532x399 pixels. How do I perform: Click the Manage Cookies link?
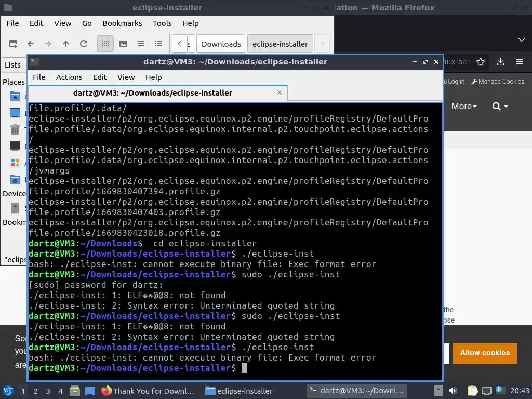click(498, 82)
